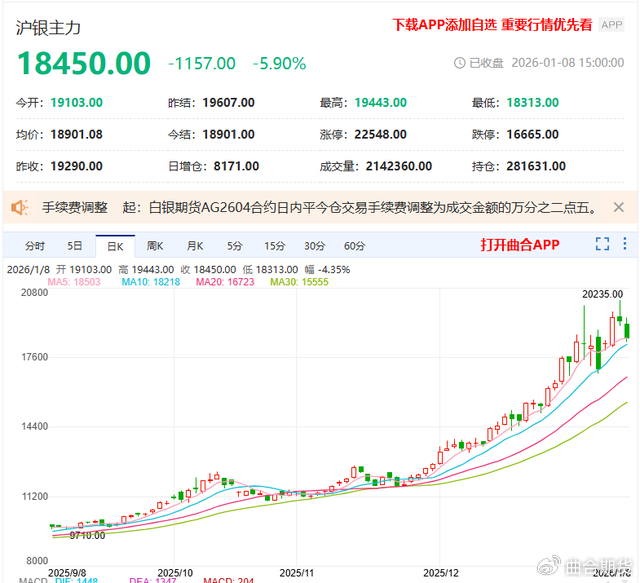The height and width of the screenshot is (583, 640).
Task: Click the 打开曲合APP link
Action: point(520,245)
